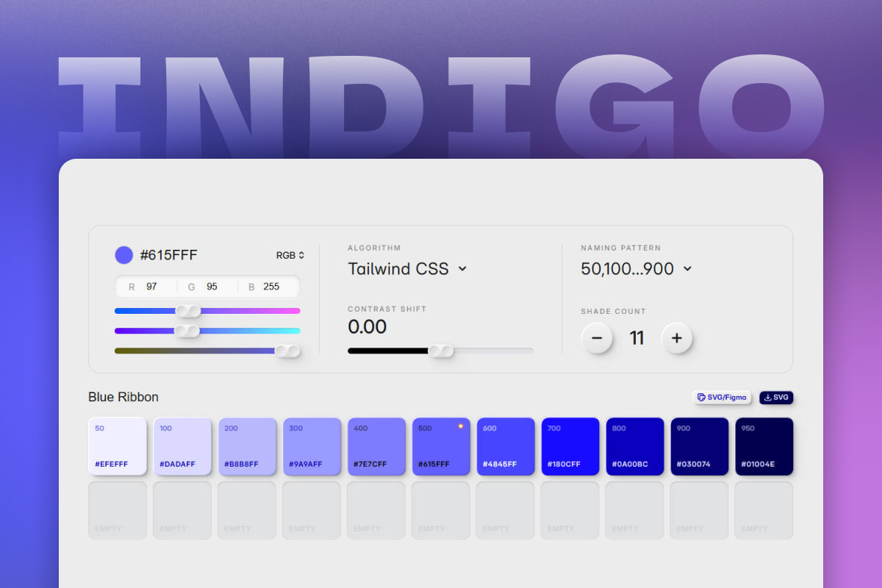882x588 pixels.
Task: Click the empty slot below swatch 50
Action: (x=118, y=510)
